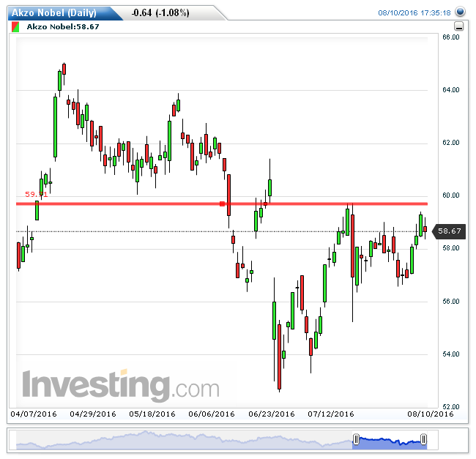Click the 60.00 price axis label

click(451, 195)
